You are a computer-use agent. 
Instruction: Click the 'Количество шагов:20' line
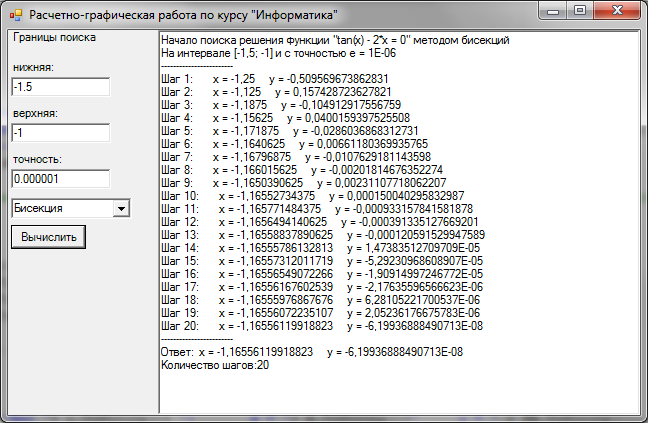point(215,365)
